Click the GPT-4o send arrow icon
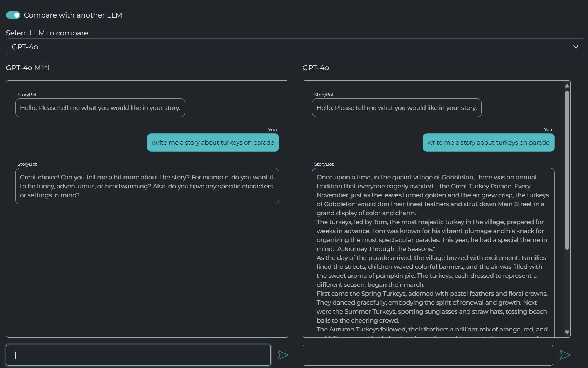Screen dimensions: 588x368 pos(565,355)
